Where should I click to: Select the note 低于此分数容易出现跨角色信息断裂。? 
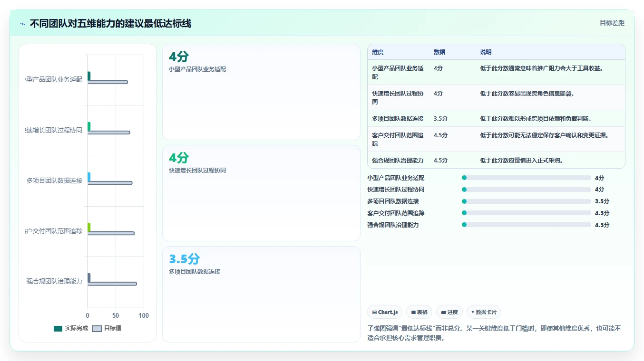point(528,93)
